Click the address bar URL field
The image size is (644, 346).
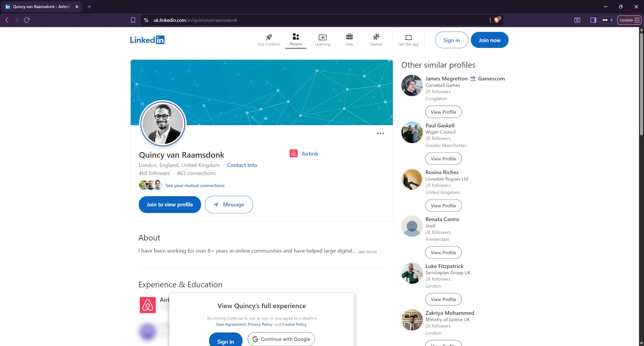(315, 20)
